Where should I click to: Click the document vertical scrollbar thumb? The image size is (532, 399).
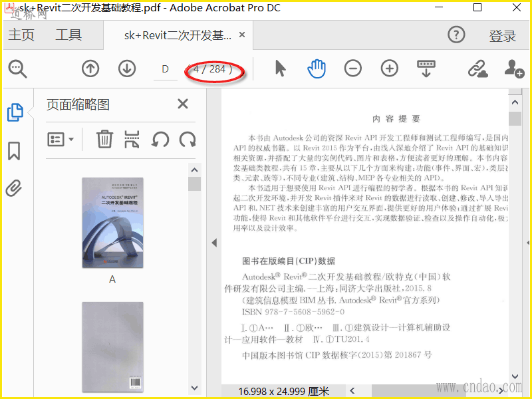(x=515, y=118)
